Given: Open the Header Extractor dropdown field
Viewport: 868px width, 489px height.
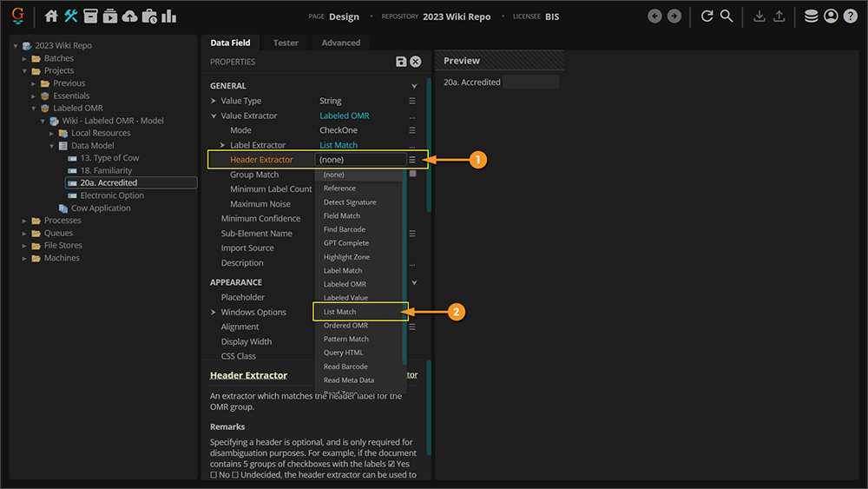Looking at the screenshot, I should [361, 160].
